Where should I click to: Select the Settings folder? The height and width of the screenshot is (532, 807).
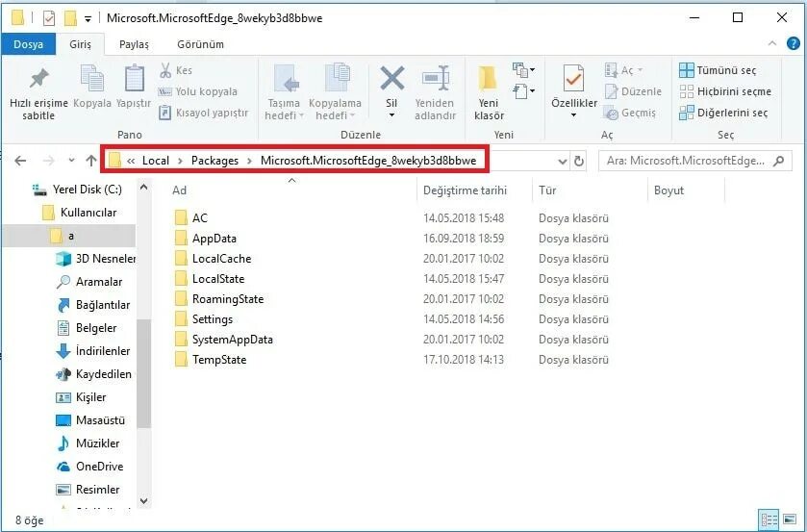203,319
